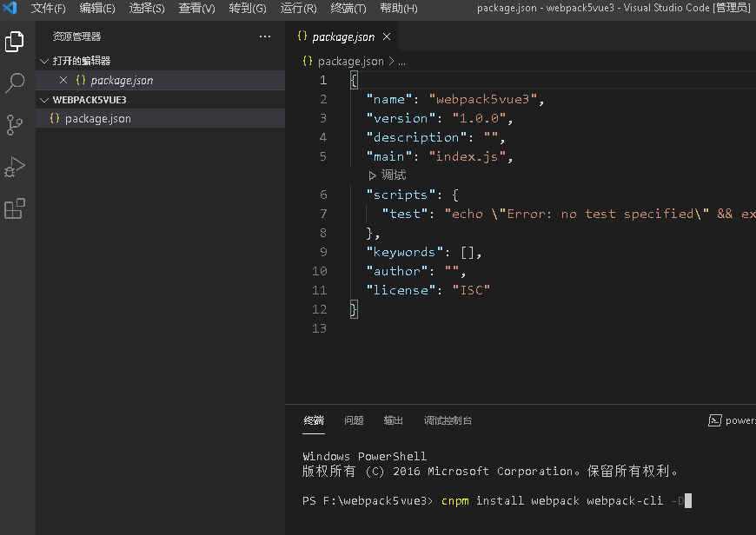This screenshot has height=535, width=756.
Task: Open the 转到(G) menu
Action: (x=248, y=8)
